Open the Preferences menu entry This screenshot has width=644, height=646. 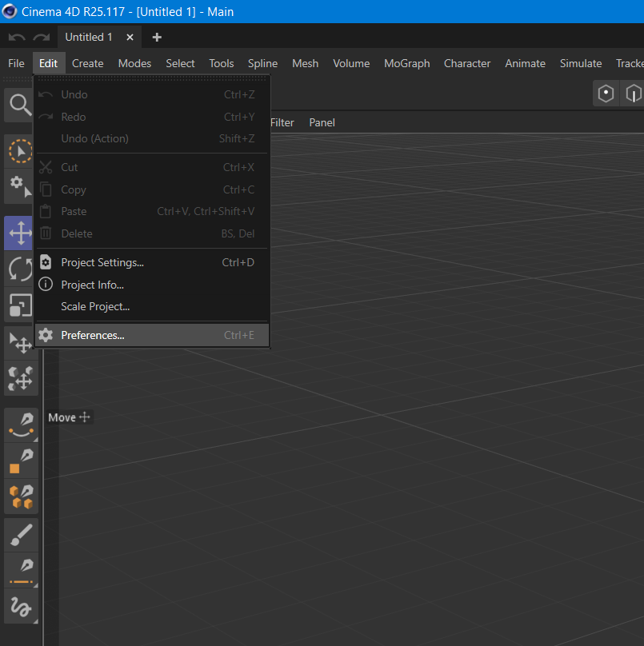click(93, 336)
